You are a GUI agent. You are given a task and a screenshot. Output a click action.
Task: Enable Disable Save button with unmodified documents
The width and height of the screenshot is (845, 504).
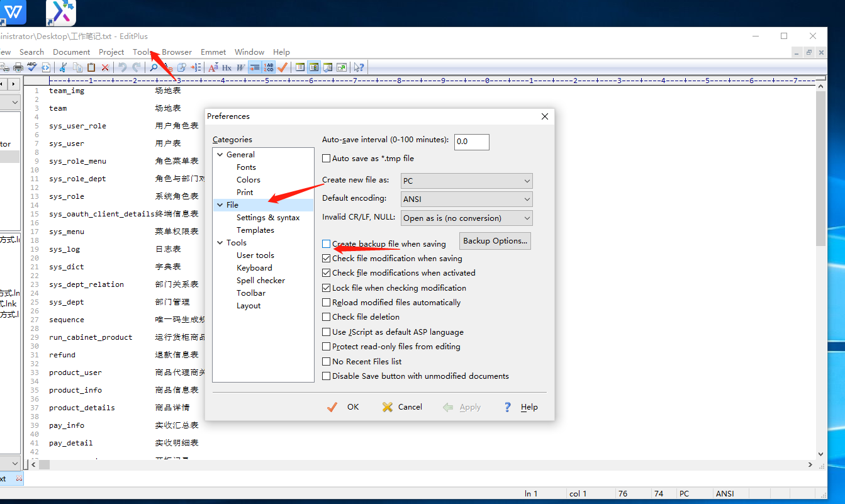[x=326, y=376]
